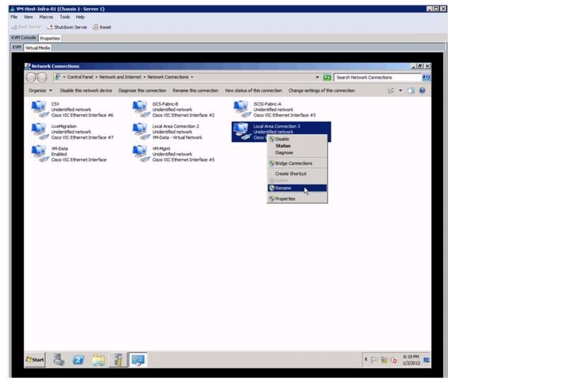Toggle the preview pane icon
The height and width of the screenshot is (384, 576).
[411, 90]
